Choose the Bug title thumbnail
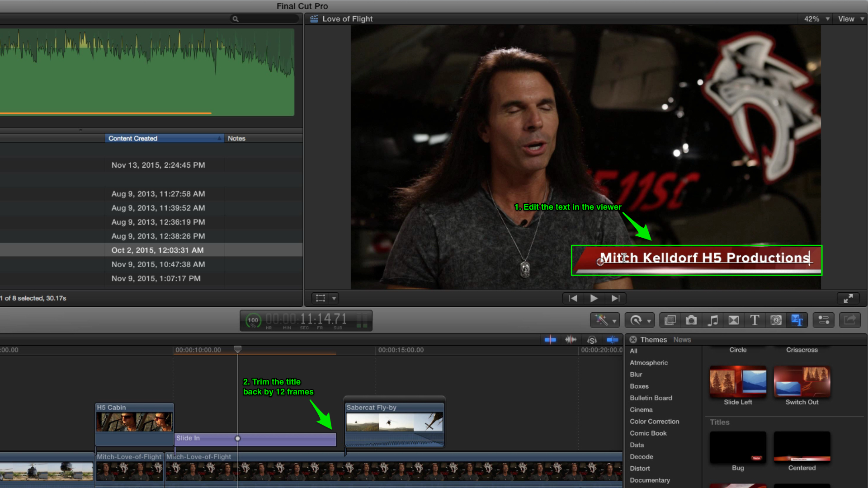868x488 pixels. pos(738,447)
